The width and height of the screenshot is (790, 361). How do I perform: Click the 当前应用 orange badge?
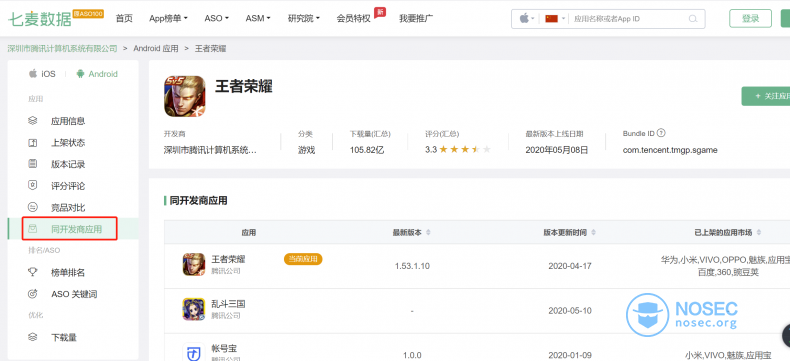[x=303, y=259]
